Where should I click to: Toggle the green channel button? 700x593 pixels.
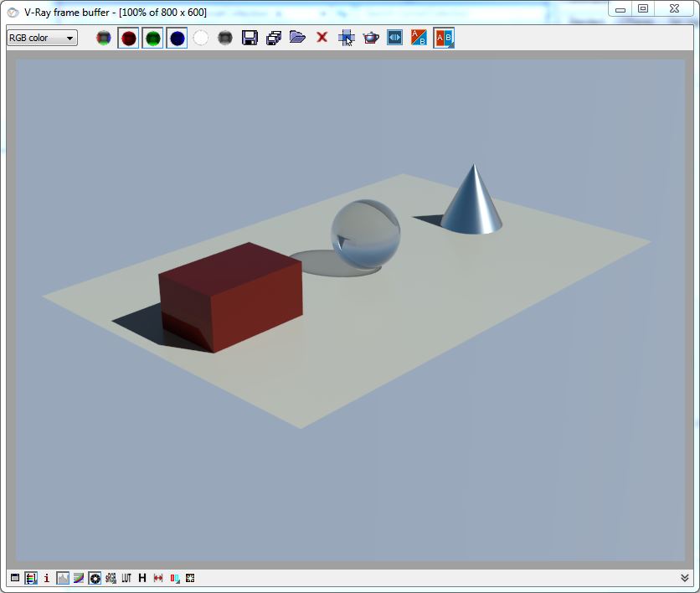pos(152,38)
